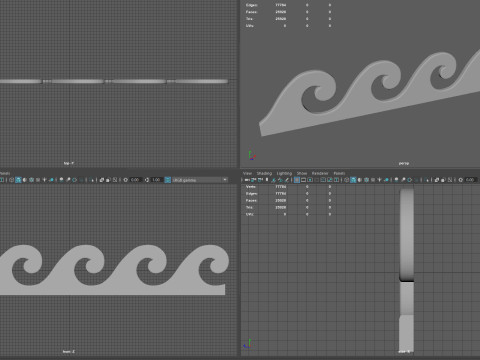Open the Shading menu in side panel

(x=264, y=173)
